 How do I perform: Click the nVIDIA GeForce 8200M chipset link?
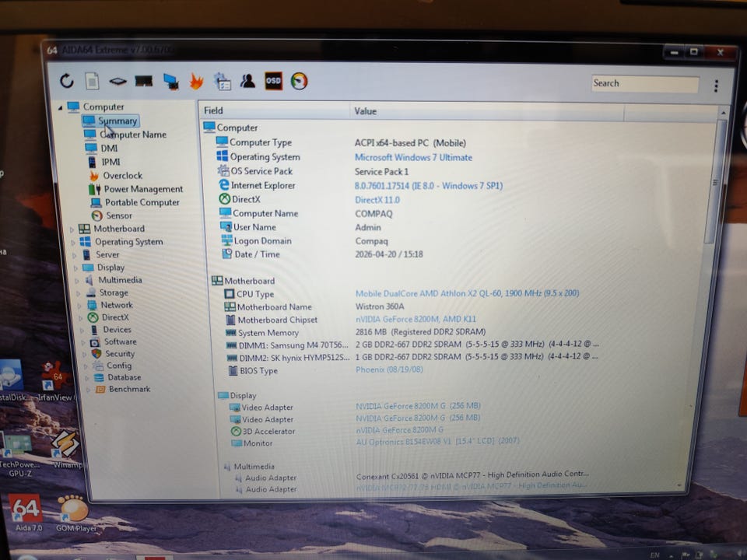pos(416,319)
